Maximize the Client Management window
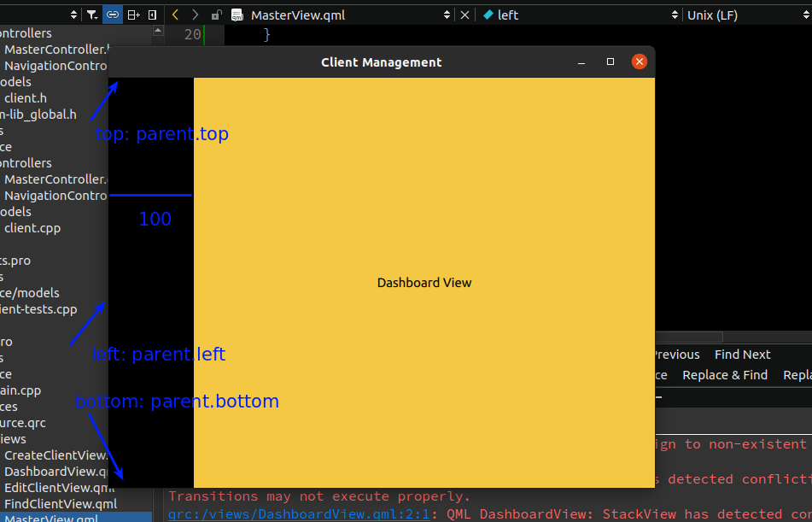 [610, 62]
